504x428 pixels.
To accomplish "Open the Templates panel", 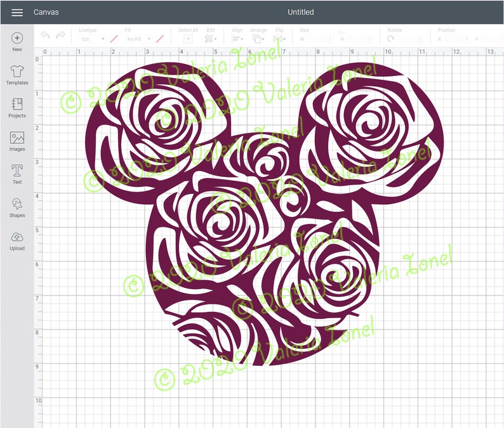I will point(17,75).
